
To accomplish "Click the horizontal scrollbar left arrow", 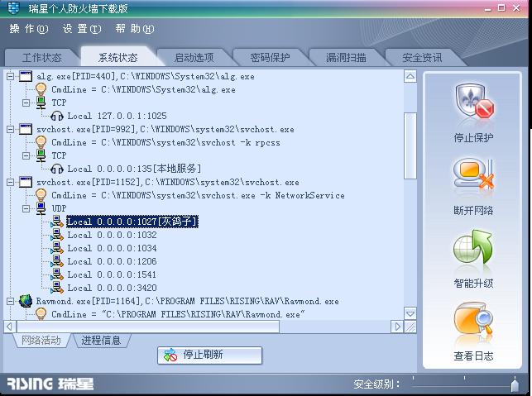I will 9,327.
